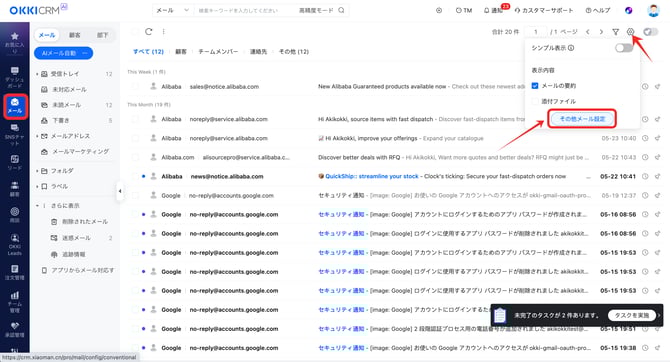Click the share icon on sales@notice.alibaba.com row
Image resolution: width=670 pixels, height=362 pixels.
(658, 86)
